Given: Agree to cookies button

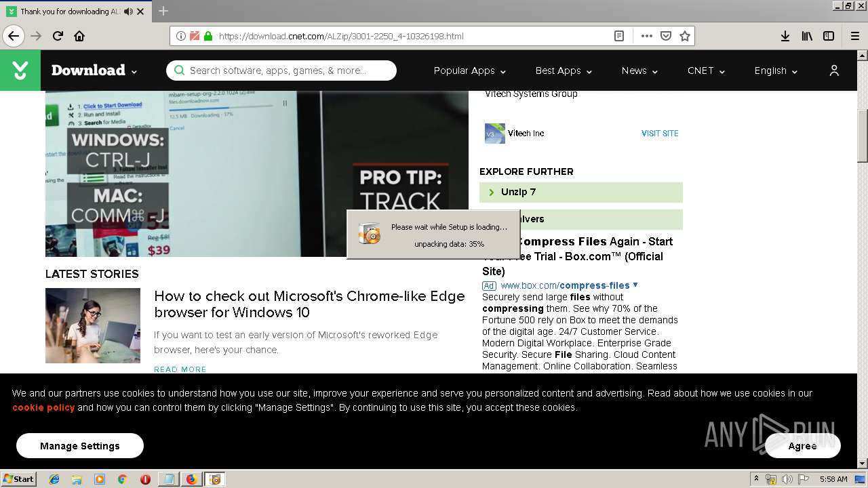Looking at the screenshot, I should tap(803, 446).
